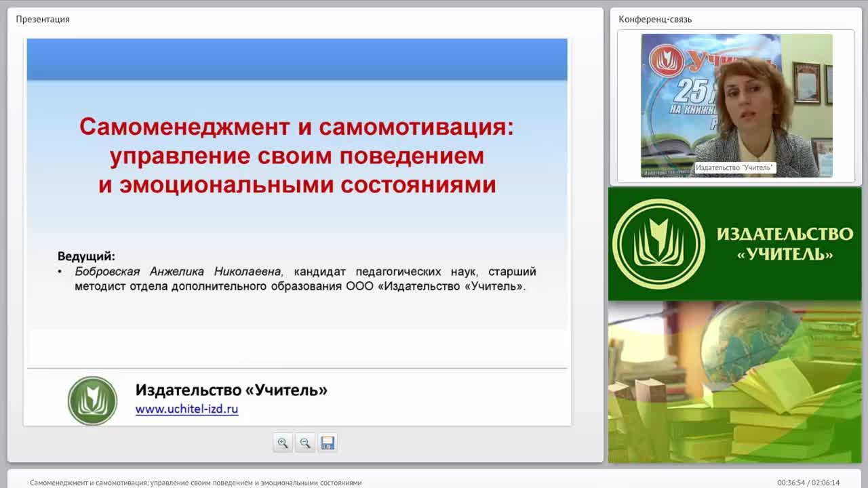Open the www.uchitel-izd.ru link
868x488 pixels.
click(x=186, y=409)
